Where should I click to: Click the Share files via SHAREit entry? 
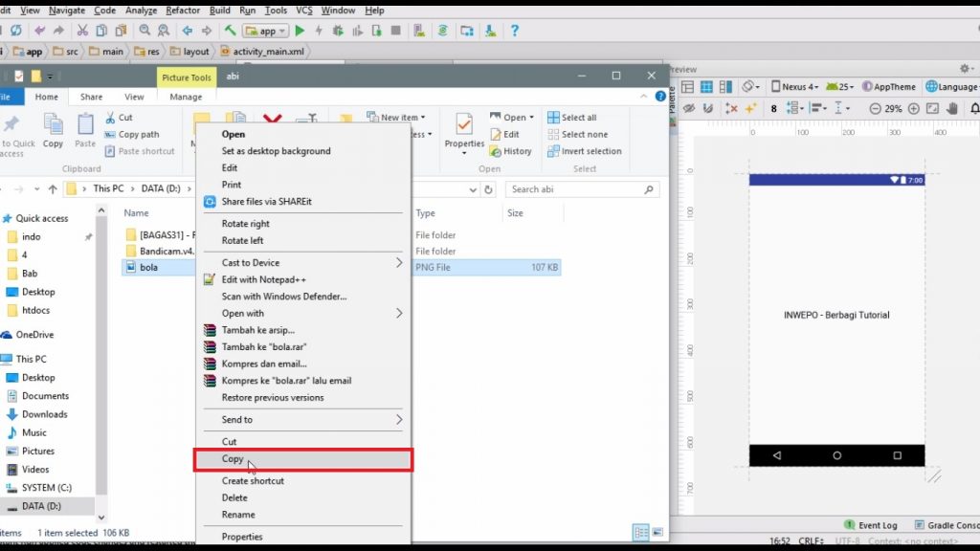[x=266, y=202]
